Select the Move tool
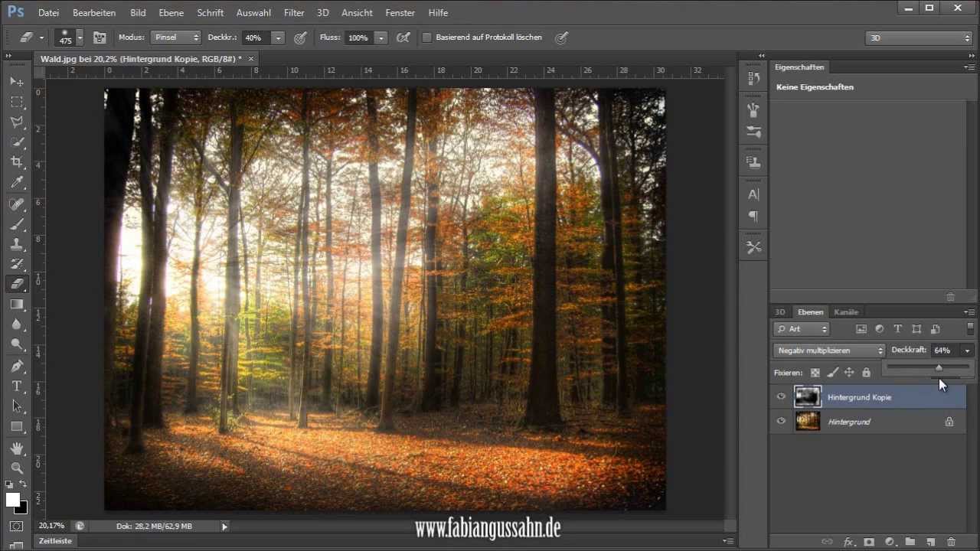 [x=17, y=81]
